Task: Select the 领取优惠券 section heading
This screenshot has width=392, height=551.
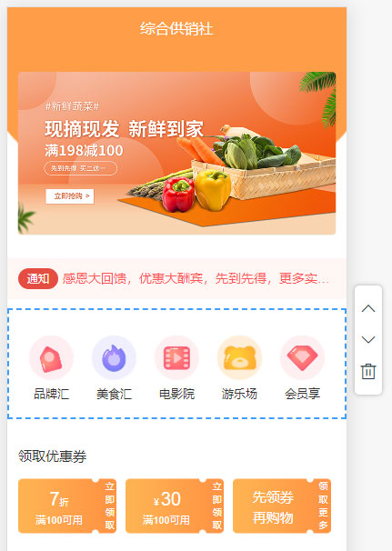Action: point(53,456)
